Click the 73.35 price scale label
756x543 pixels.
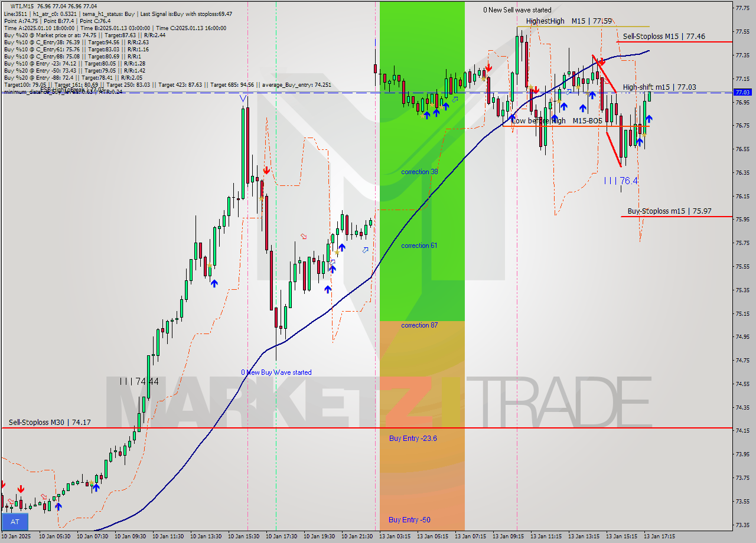742,525
